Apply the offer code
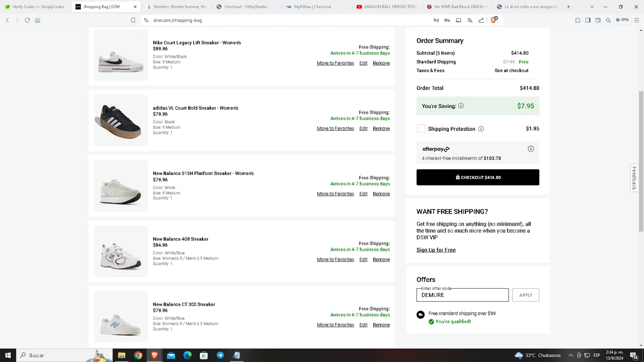This screenshot has height=362, width=644. tap(526, 295)
